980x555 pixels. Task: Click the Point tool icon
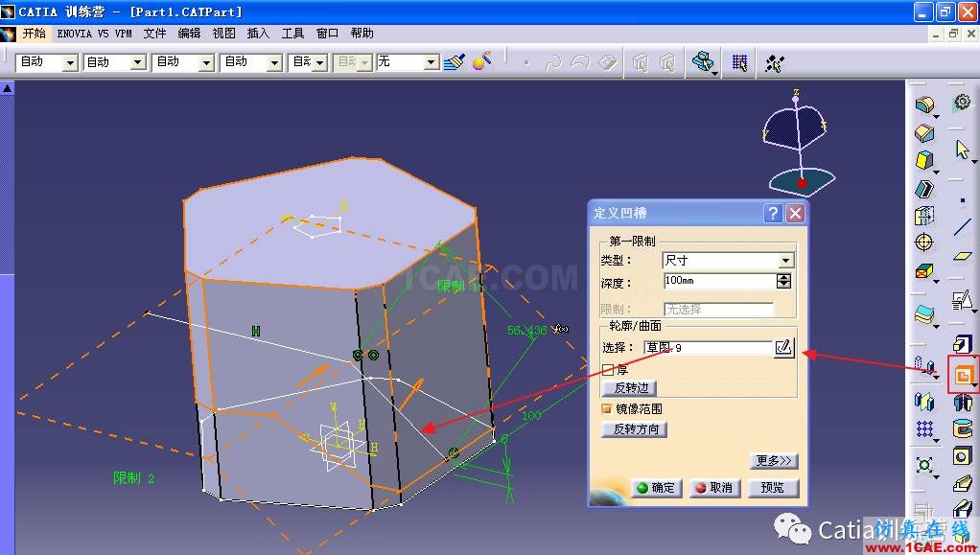tap(962, 201)
